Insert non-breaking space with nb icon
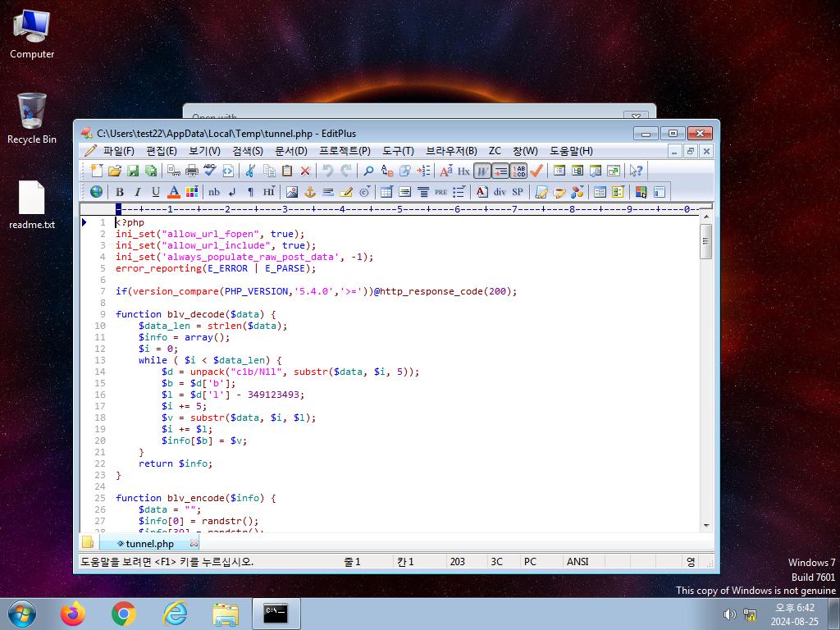Viewport: 840px width, 630px height. pos(214,191)
